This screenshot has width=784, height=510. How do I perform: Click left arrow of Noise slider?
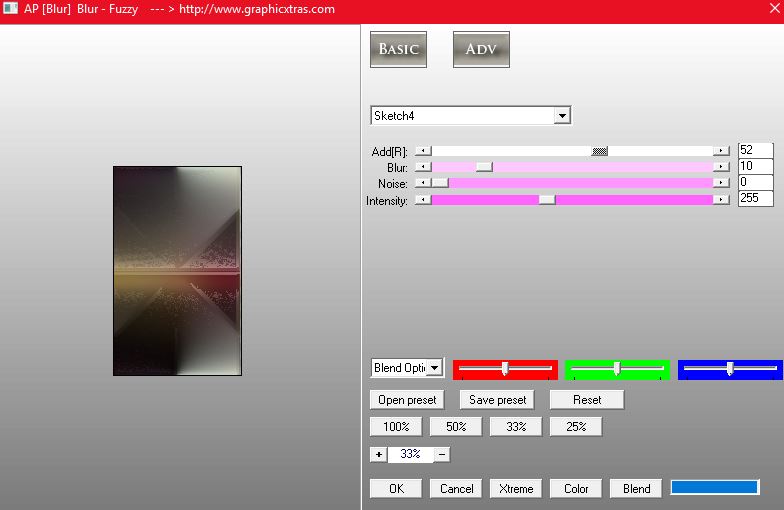423,183
